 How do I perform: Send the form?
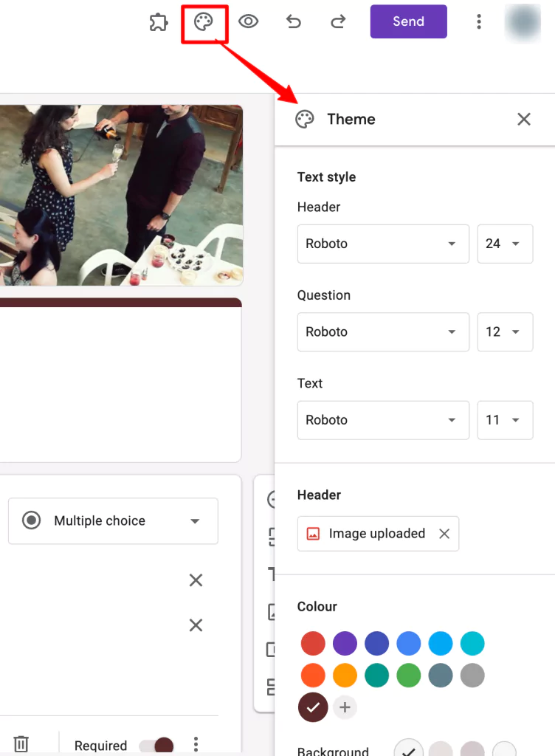tap(409, 21)
